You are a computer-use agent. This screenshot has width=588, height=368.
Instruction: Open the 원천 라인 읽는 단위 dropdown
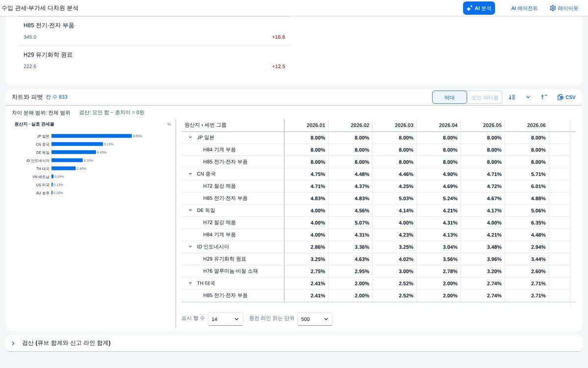315,319
